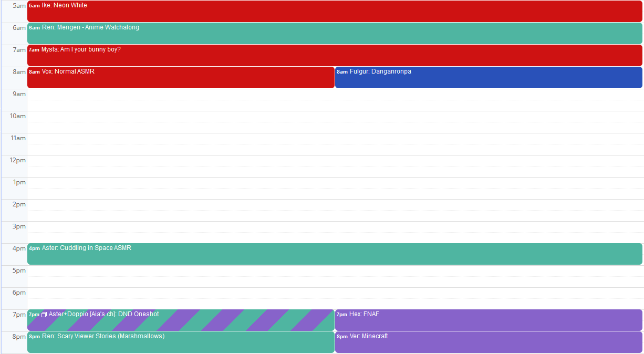
Task: Click the 10am time label
Action: click(18, 116)
